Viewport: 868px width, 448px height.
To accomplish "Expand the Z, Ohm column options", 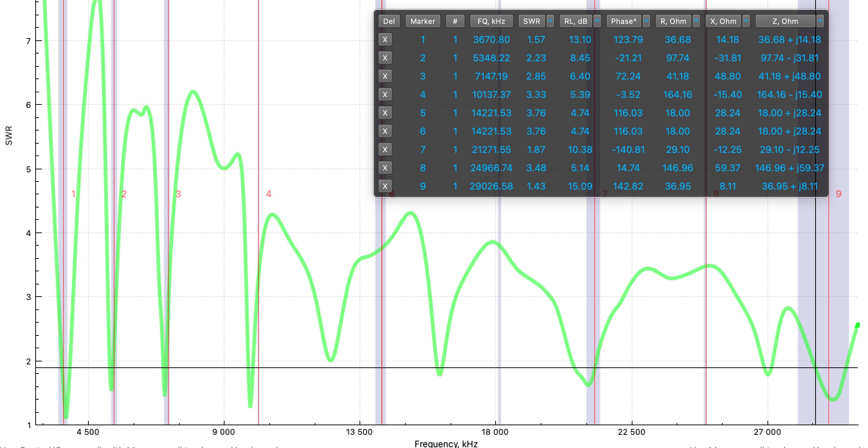I will tap(821, 21).
